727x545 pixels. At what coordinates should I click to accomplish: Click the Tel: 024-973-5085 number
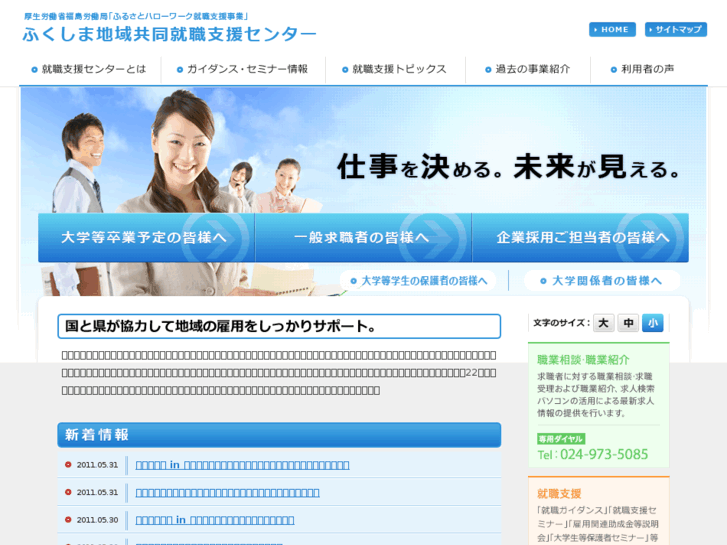[x=593, y=454]
